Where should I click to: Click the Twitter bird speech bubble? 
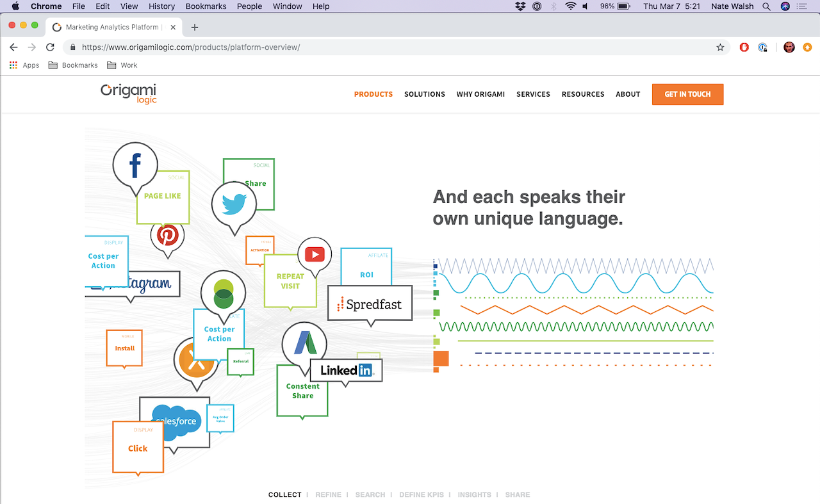pos(234,205)
